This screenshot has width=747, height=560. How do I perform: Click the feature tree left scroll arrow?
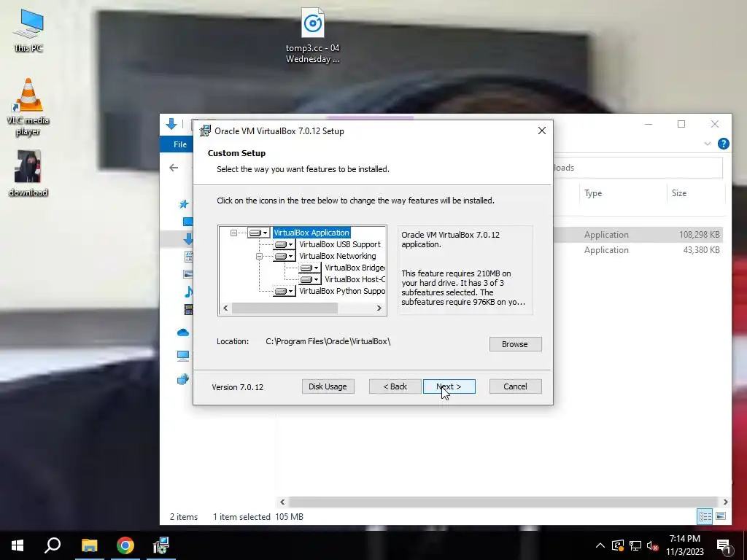click(226, 308)
